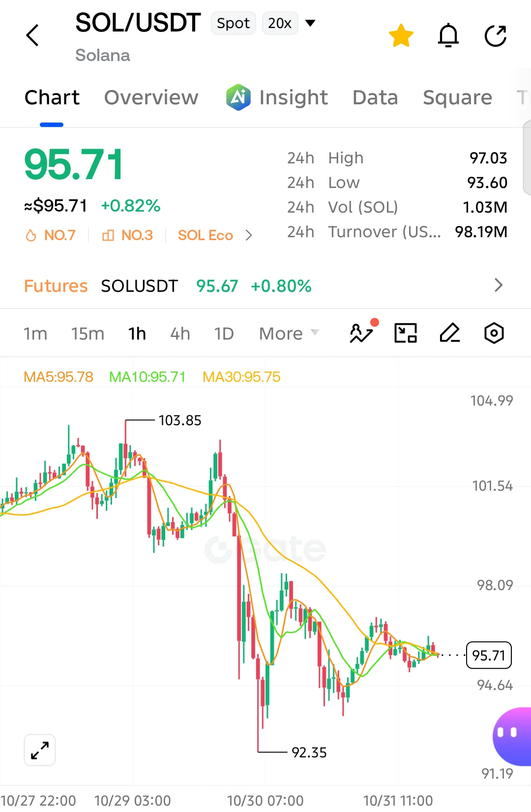Viewport: 531px width, 812px height.
Task: Tap the MA30:95.75 indicator label
Action: (241, 377)
